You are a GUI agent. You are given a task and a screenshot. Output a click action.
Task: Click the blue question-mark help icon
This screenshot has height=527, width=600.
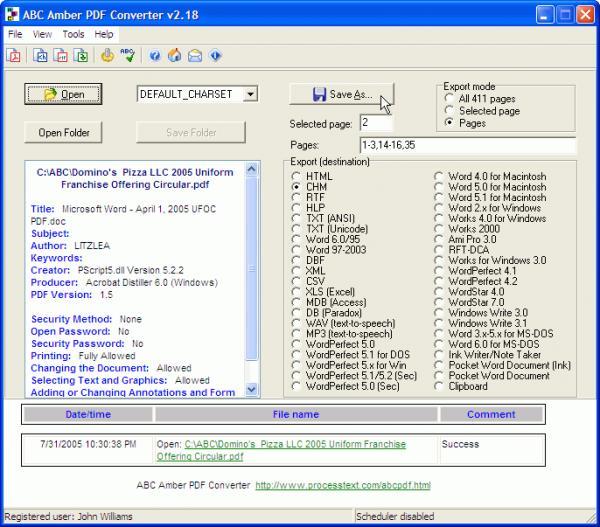coord(155,56)
